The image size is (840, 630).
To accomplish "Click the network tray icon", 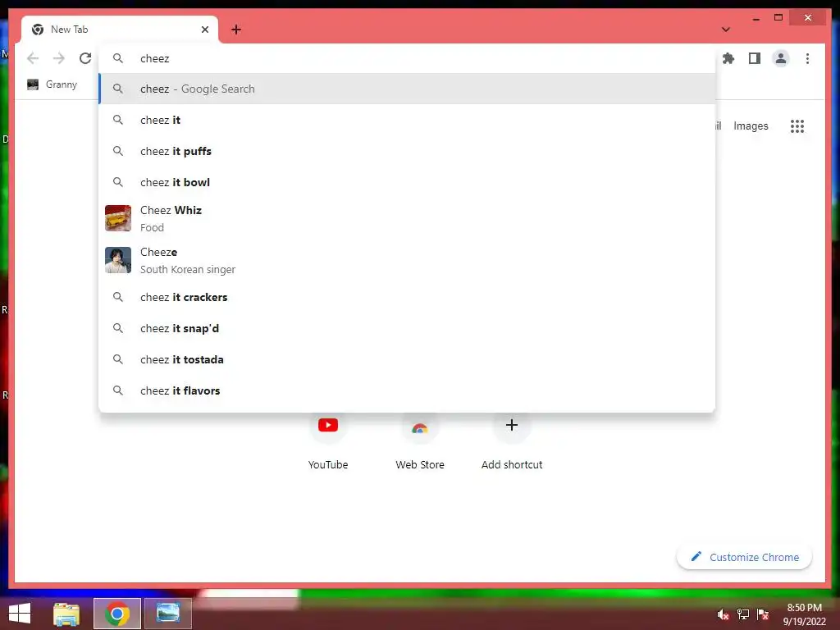I will (x=743, y=614).
